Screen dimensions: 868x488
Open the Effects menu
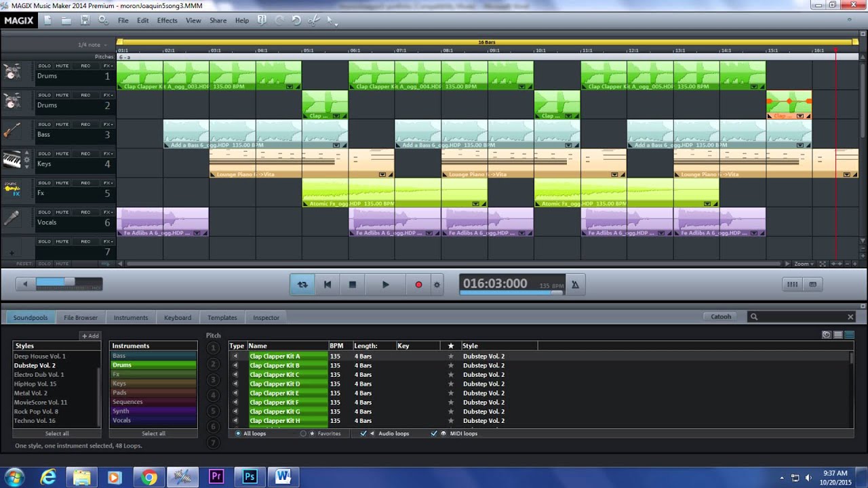coord(167,20)
